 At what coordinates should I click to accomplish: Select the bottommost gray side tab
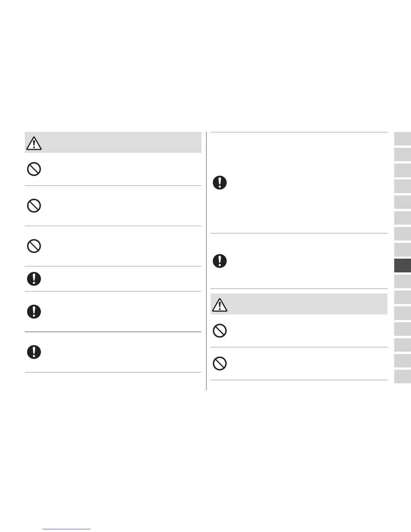tap(402, 376)
